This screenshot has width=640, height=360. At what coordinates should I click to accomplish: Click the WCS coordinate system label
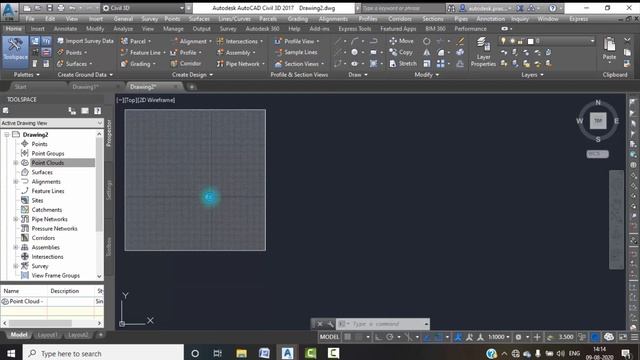598,154
